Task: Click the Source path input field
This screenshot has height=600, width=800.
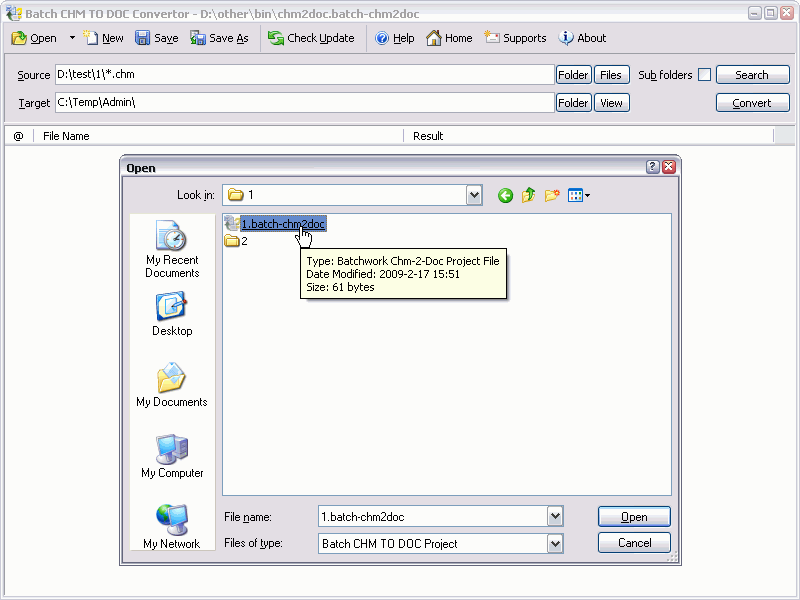Action: (x=305, y=74)
